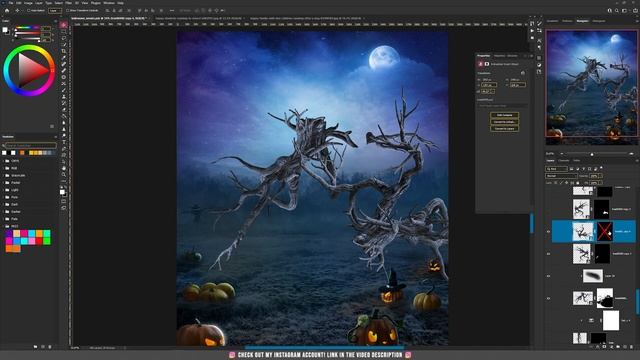The image size is (640, 360).
Task: Open Auto-Select Layer dropdown
Action: point(55,11)
